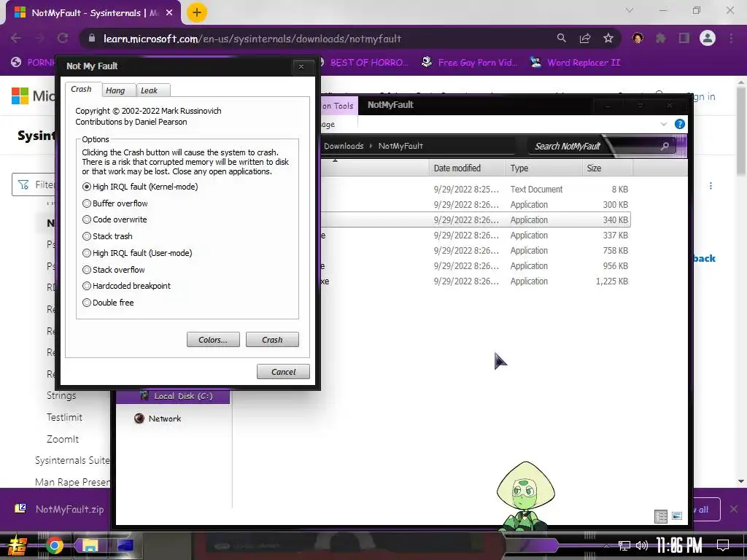Viewport: 747px width, 560px height.
Task: Open the notification center icon
Action: 723,545
